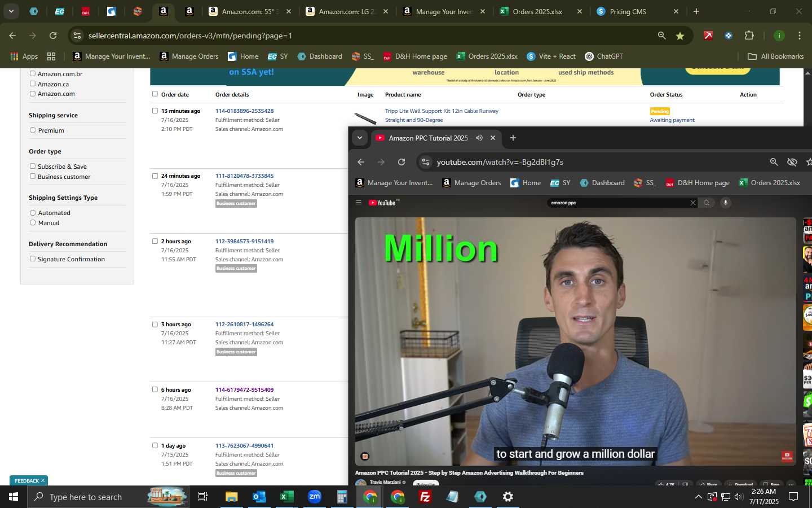This screenshot has width=812, height=508.
Task: Open tab search dropdown in YouTube window
Action: pos(359,138)
